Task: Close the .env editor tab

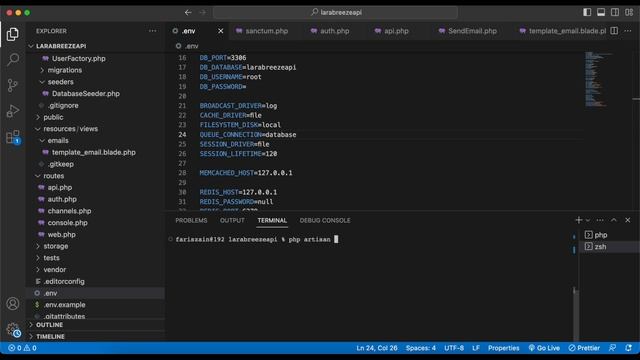Action: tap(220, 31)
